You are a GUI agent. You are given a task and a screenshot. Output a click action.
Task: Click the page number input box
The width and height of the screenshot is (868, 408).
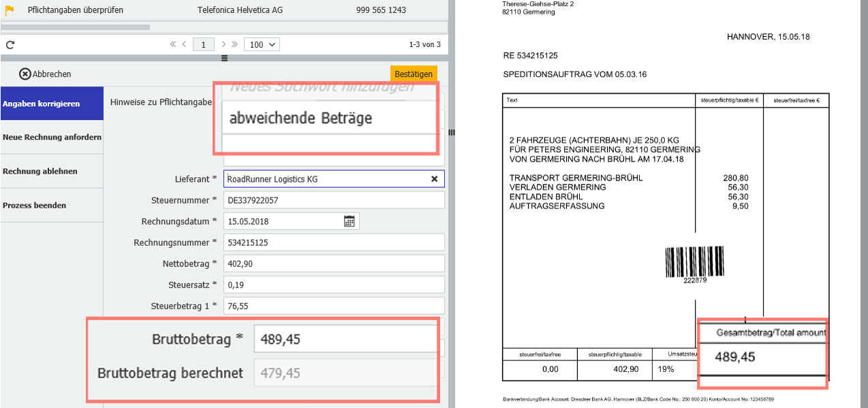pos(203,45)
